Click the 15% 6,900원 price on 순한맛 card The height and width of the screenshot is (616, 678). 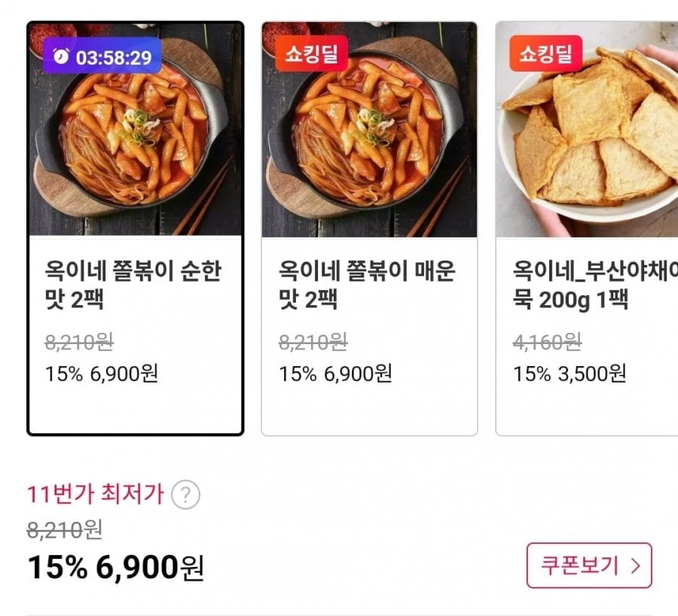[x=102, y=374]
